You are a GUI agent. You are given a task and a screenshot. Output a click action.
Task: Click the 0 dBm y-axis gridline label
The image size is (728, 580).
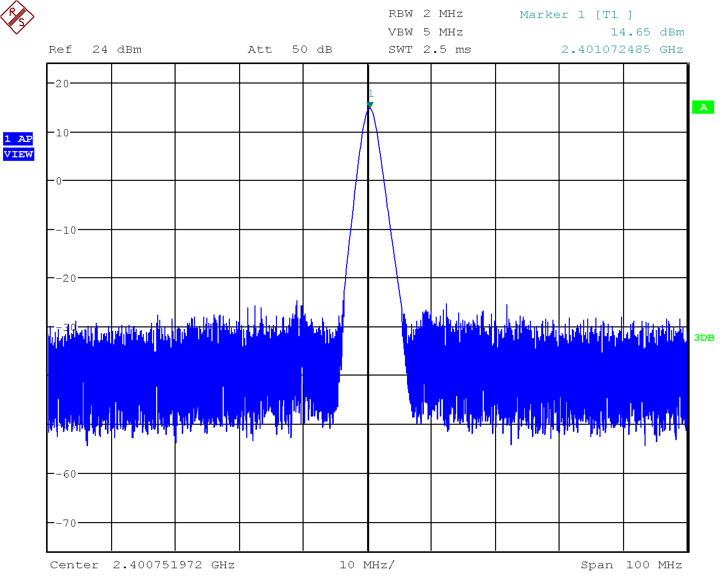[x=59, y=181]
